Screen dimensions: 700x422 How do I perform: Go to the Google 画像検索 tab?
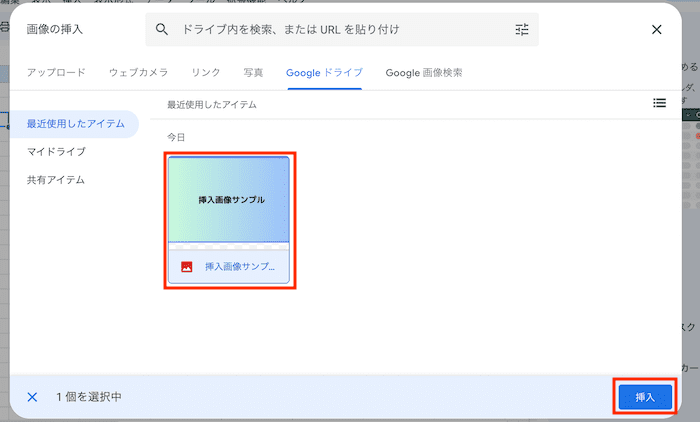(424, 73)
